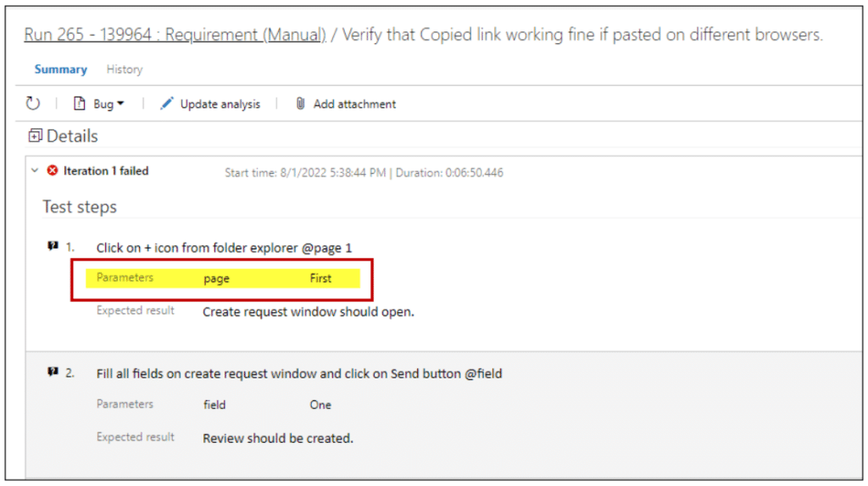Click the Add attachment paperclip icon
The width and height of the screenshot is (868, 486).
tap(300, 103)
